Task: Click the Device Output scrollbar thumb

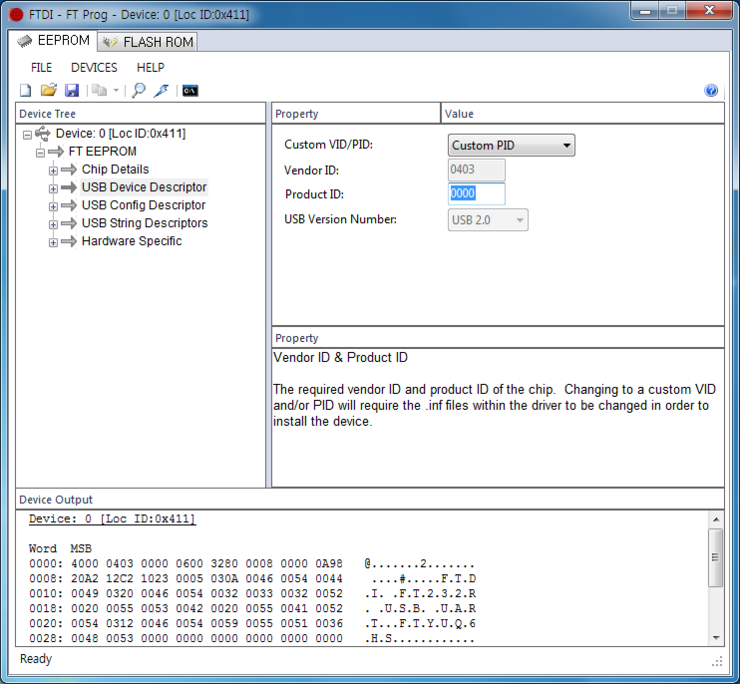Action: 715,557
